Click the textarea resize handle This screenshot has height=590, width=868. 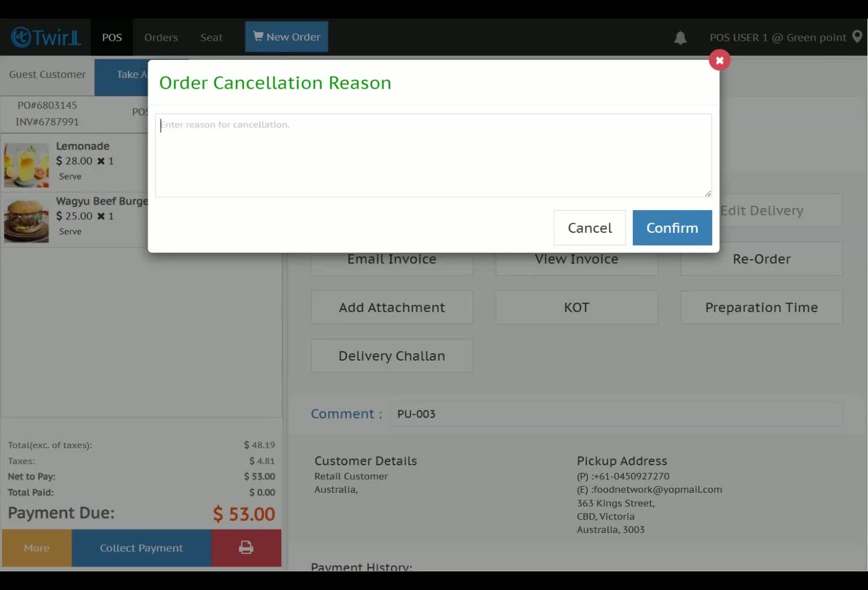pyautogui.click(x=708, y=193)
